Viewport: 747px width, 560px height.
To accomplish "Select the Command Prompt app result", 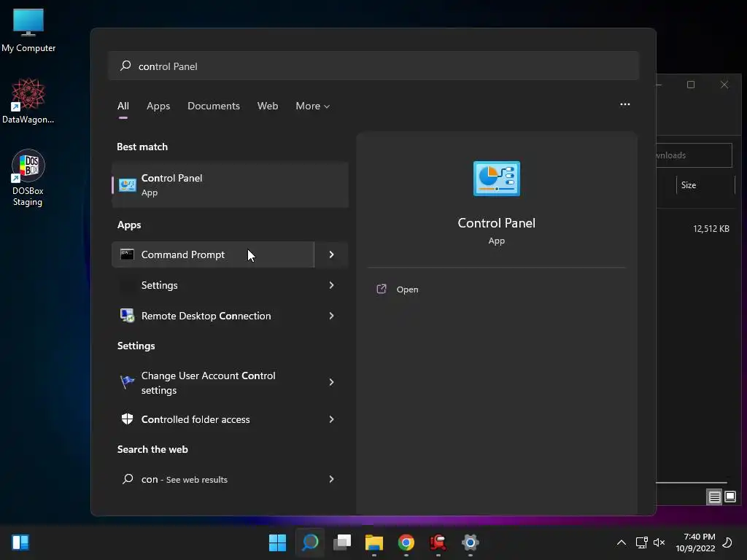I will coord(213,254).
